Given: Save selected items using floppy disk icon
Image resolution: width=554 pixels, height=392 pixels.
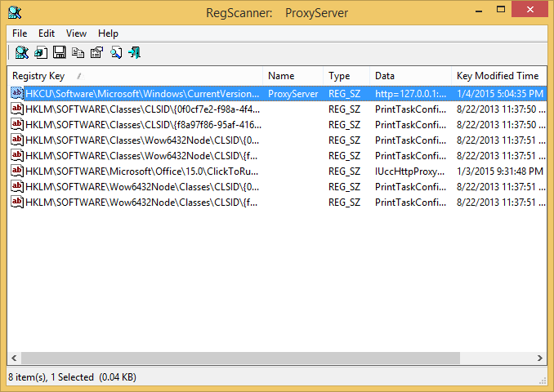Looking at the screenshot, I should point(60,52).
